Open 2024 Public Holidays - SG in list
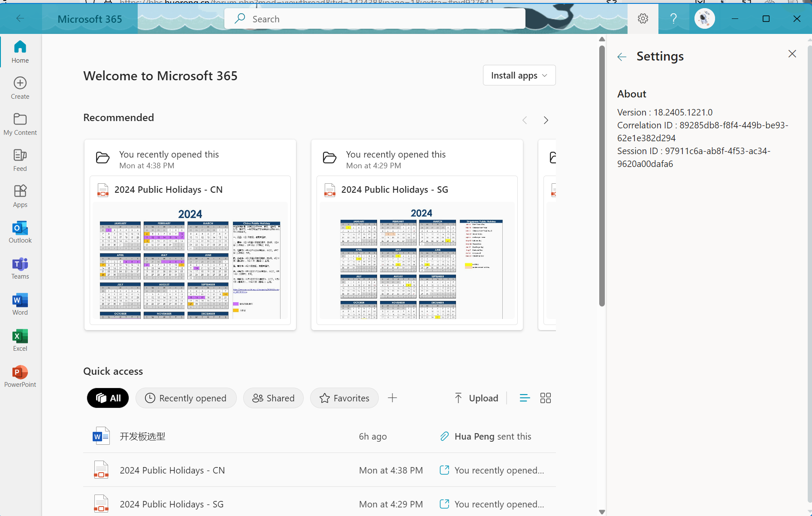 pos(172,504)
